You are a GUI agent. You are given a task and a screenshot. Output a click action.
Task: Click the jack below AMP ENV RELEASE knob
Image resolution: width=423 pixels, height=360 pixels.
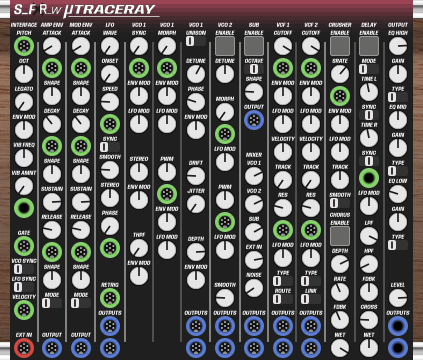(x=52, y=252)
